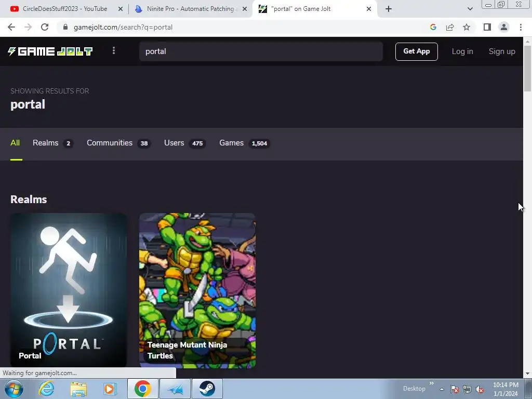The width and height of the screenshot is (532, 399).
Task: Click the Chrome taskbar icon
Action: 142,389
